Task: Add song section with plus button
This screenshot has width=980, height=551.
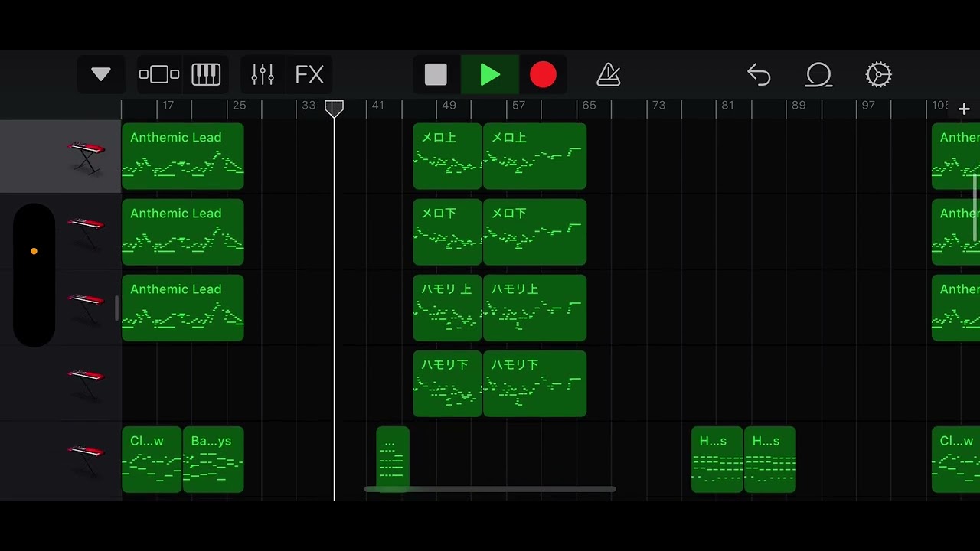Action: click(x=964, y=109)
